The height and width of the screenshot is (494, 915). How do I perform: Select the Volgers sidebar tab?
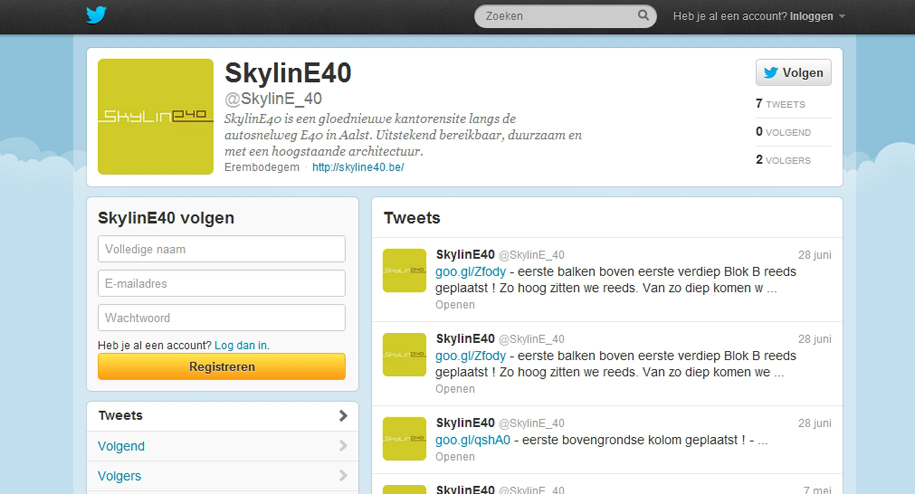pyautogui.click(x=222, y=476)
